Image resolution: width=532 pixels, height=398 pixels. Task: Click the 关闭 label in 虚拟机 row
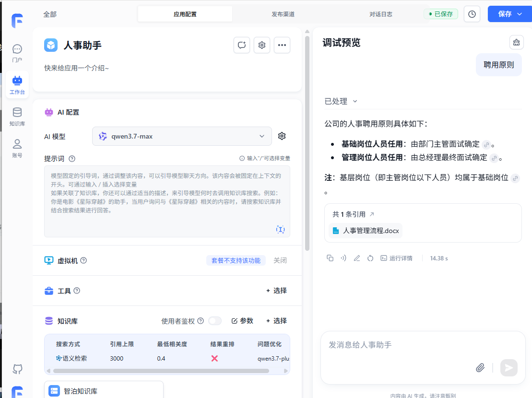tap(280, 260)
